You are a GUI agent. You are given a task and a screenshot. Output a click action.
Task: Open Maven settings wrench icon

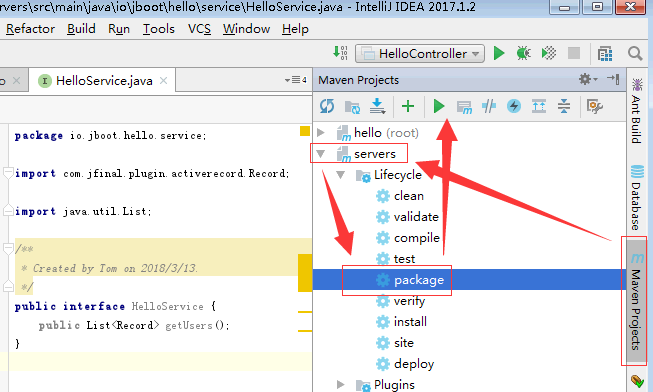(x=594, y=107)
